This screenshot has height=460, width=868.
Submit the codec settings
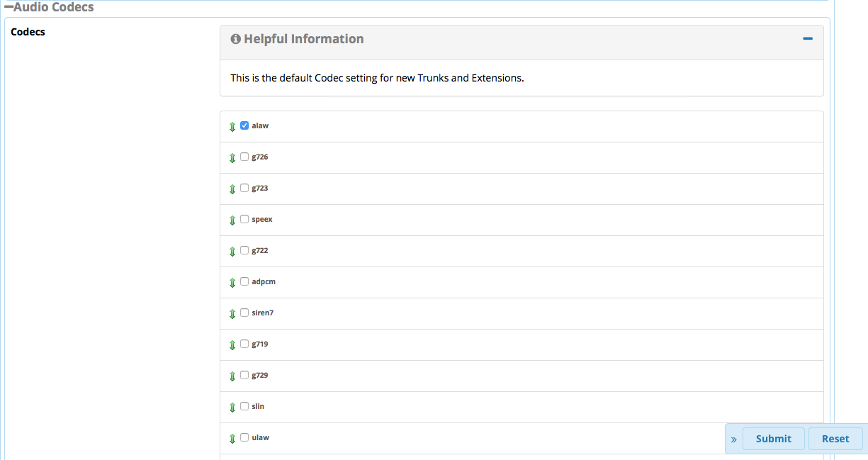773,439
